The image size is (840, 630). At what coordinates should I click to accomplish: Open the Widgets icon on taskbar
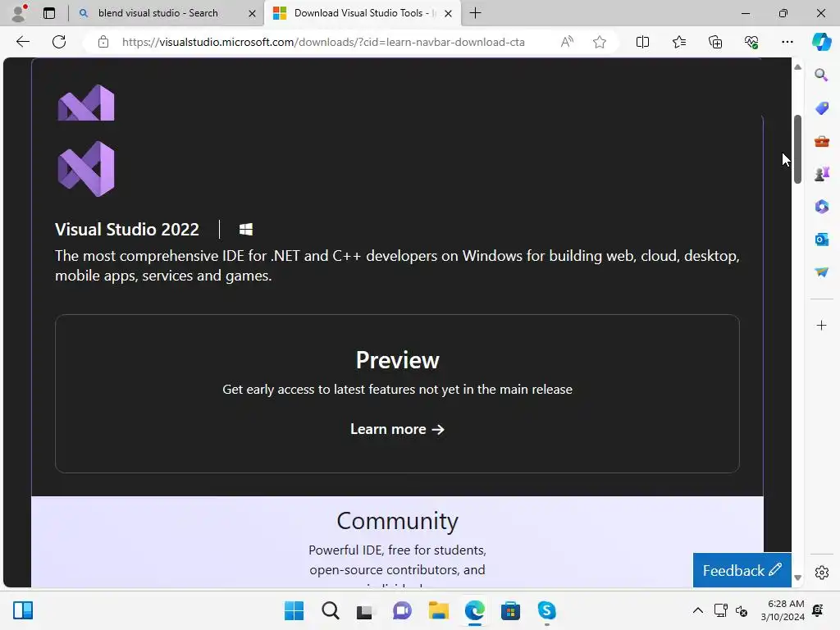coord(23,610)
